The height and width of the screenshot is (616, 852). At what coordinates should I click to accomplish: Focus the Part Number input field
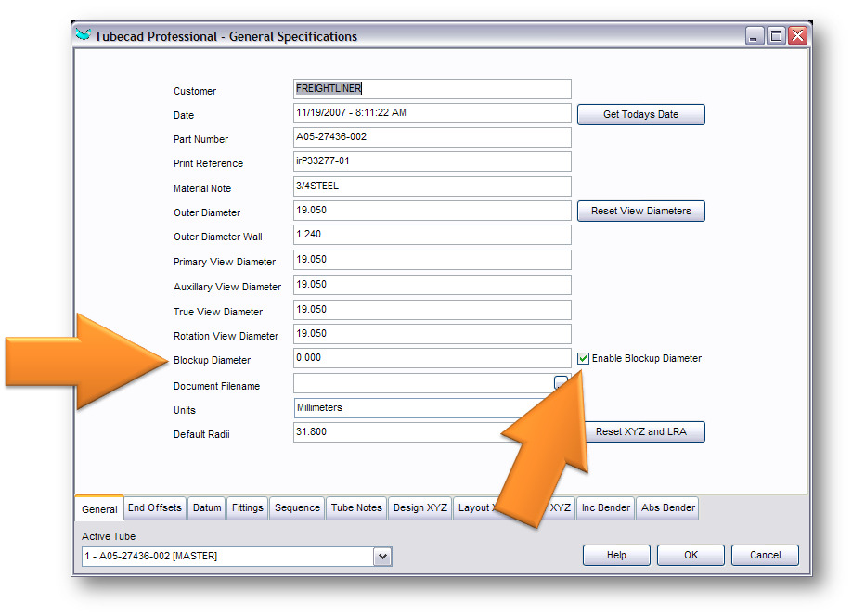click(x=432, y=137)
